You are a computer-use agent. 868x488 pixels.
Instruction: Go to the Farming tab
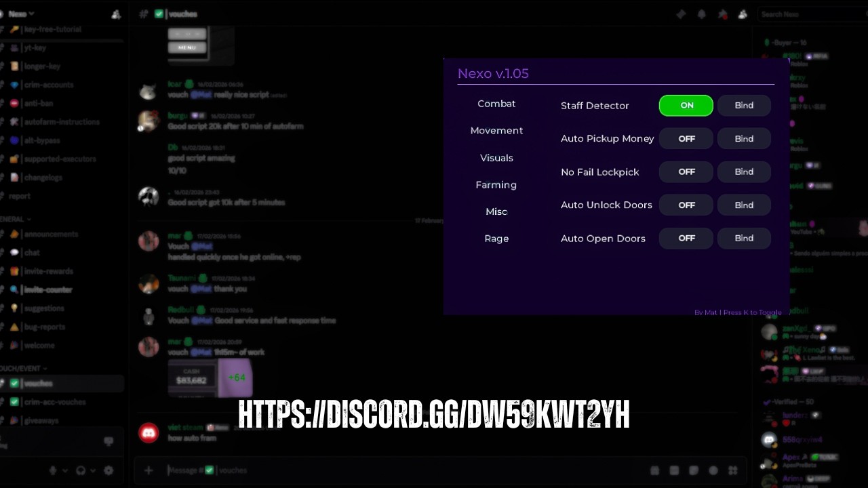click(x=496, y=185)
